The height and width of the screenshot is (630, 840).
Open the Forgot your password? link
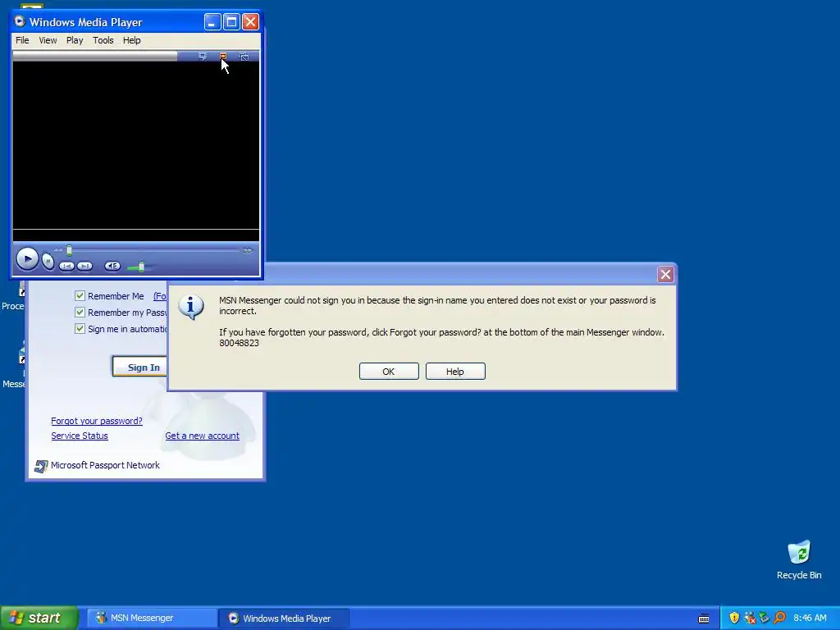[97, 421]
